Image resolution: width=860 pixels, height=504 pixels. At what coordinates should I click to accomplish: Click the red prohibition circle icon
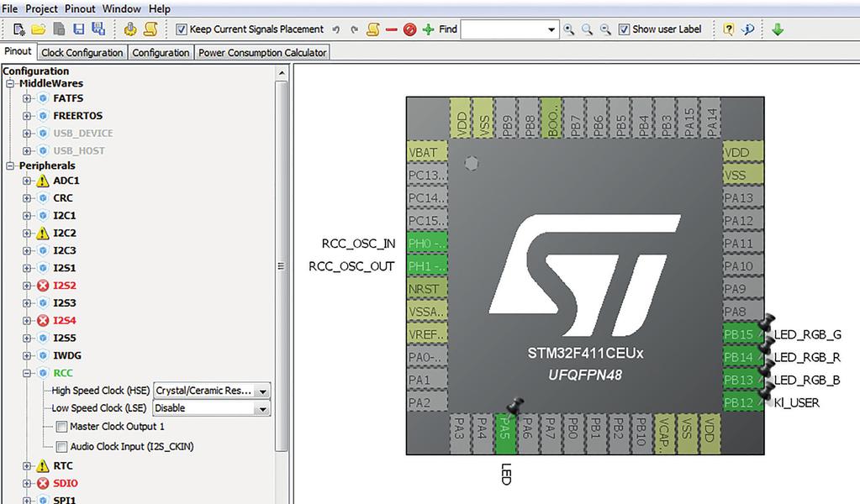(x=409, y=29)
